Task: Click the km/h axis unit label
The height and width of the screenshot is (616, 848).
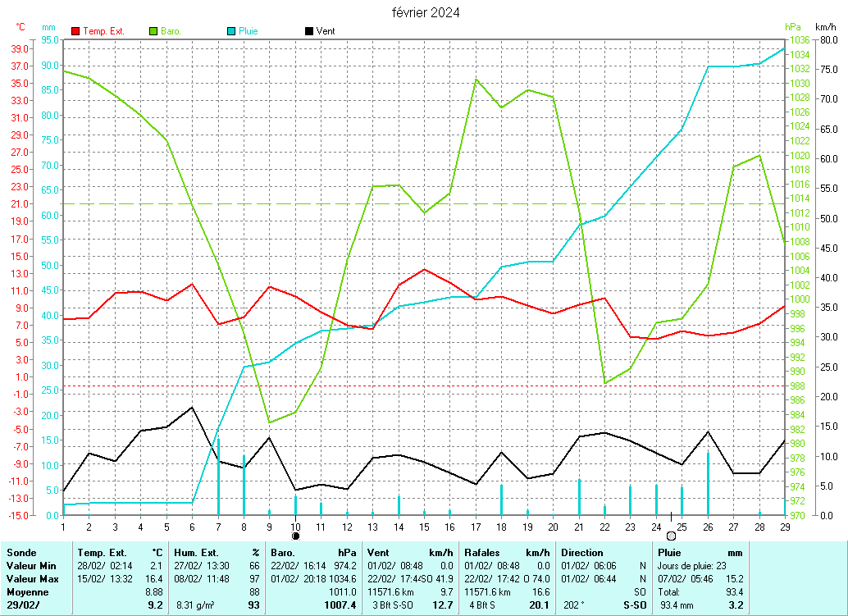Action: coord(825,27)
